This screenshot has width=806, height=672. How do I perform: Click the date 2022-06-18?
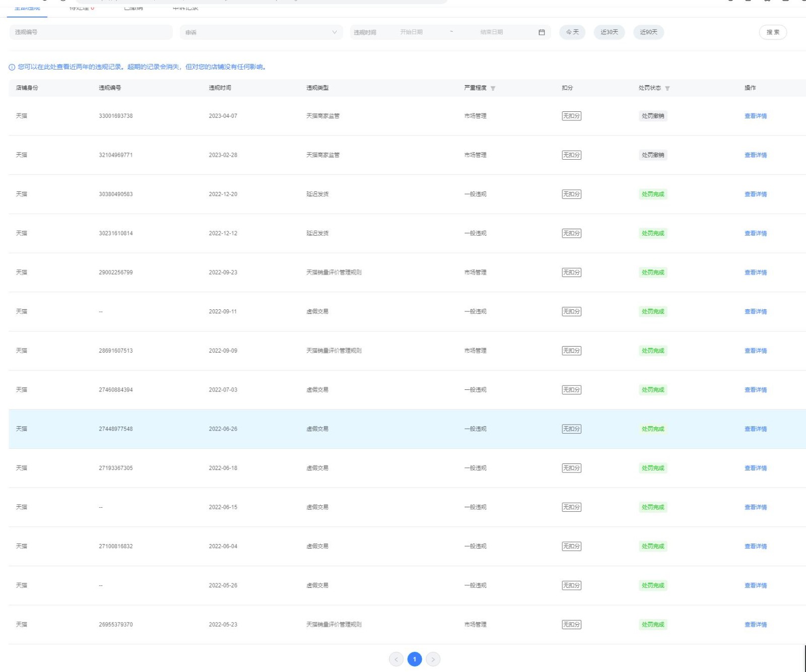point(223,468)
